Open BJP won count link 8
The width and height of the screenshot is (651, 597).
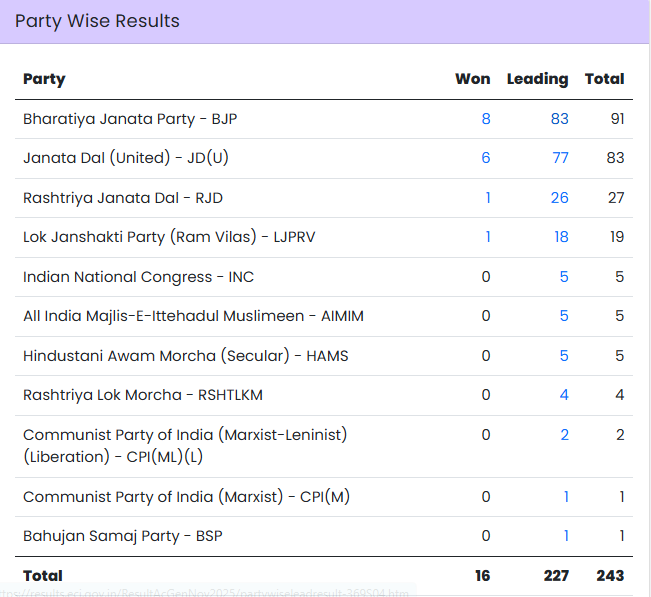pos(486,119)
